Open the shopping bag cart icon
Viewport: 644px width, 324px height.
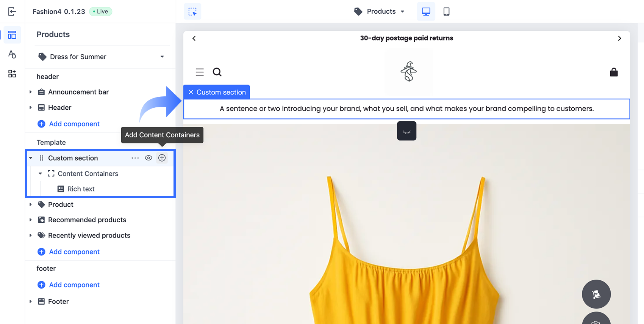(x=614, y=72)
